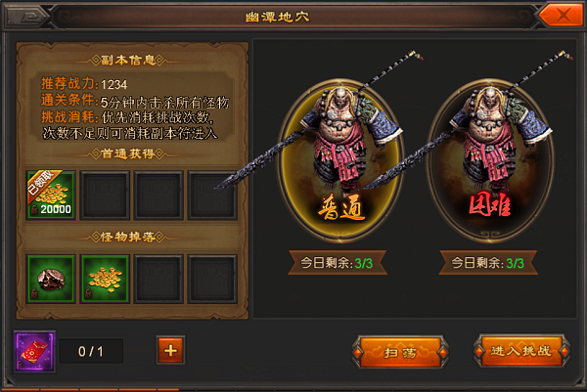Click the 进入挑战 enter challenge button

tap(521, 351)
